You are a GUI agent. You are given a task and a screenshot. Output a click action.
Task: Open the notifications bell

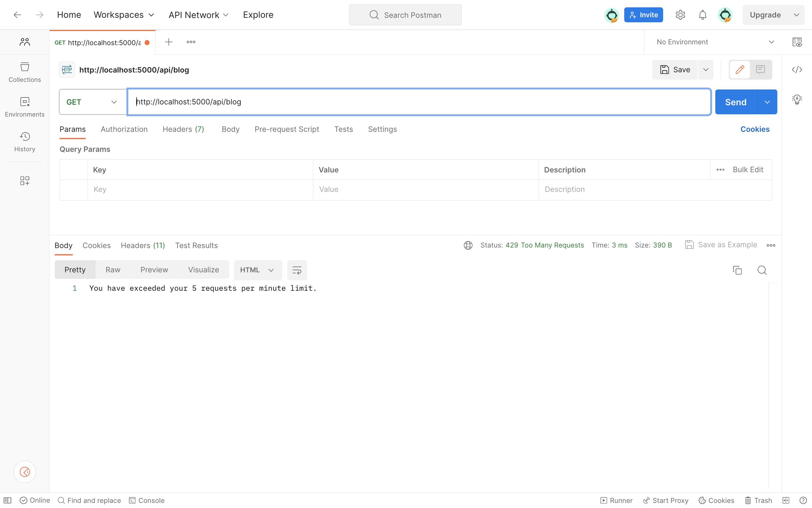(x=703, y=15)
